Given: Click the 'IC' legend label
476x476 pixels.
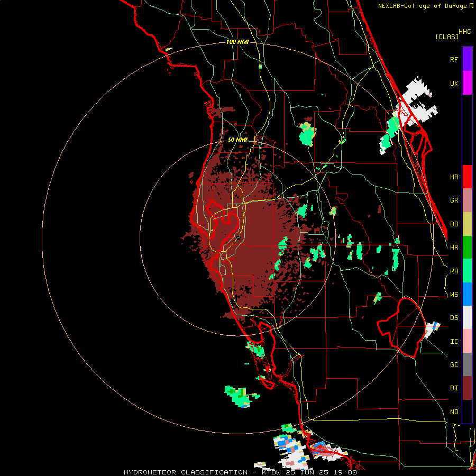Looking at the screenshot, I should (x=454, y=342).
